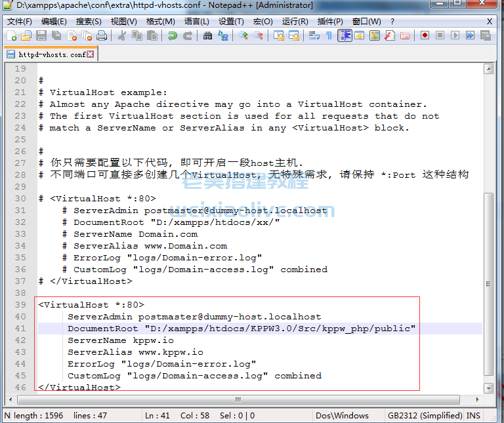Click GB2312 (Simplified) encoding in status bar
This screenshot has height=423, width=504.
425,416
